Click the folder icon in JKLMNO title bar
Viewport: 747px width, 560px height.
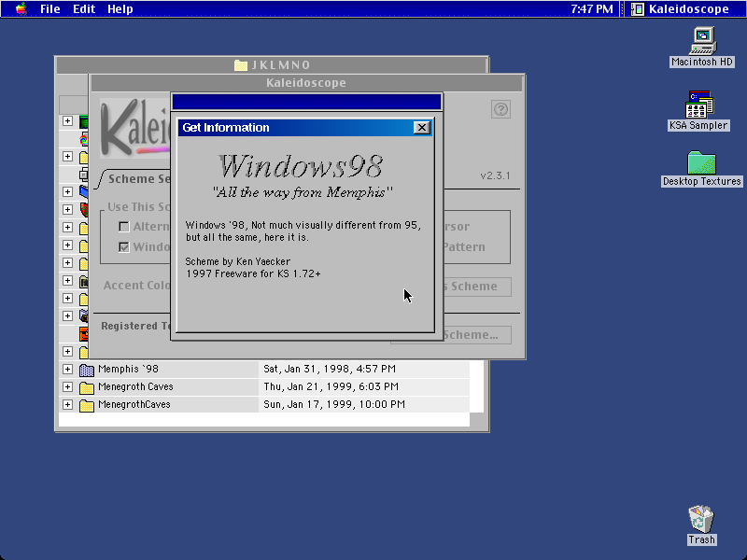[x=241, y=64]
